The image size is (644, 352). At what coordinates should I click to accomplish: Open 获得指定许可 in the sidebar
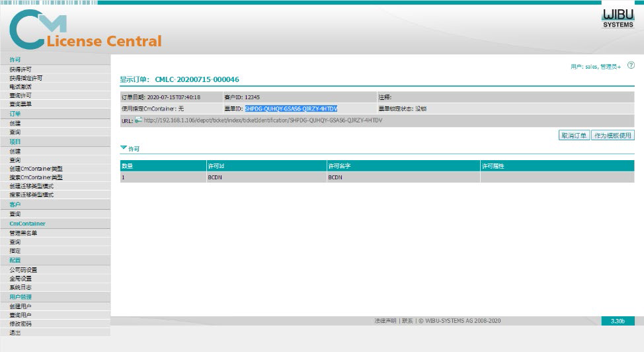pyautogui.click(x=26, y=78)
